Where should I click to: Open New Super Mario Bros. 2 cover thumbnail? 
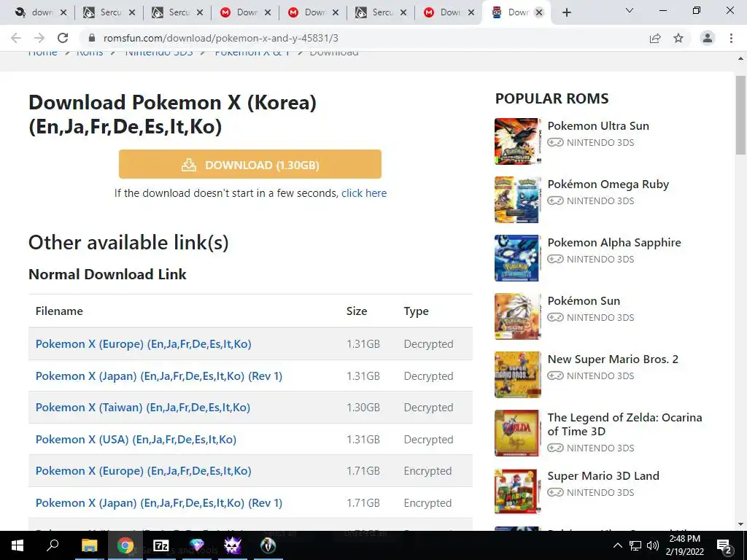click(517, 374)
